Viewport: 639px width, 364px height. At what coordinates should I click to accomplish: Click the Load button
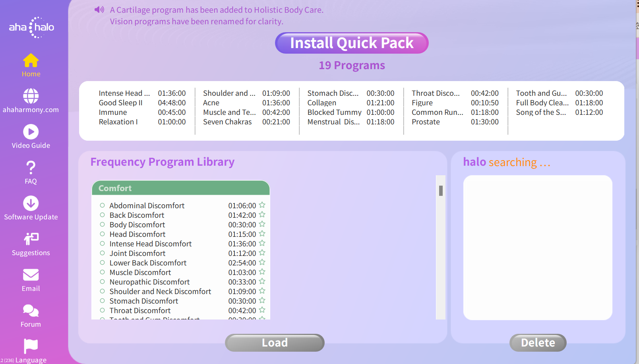275,343
